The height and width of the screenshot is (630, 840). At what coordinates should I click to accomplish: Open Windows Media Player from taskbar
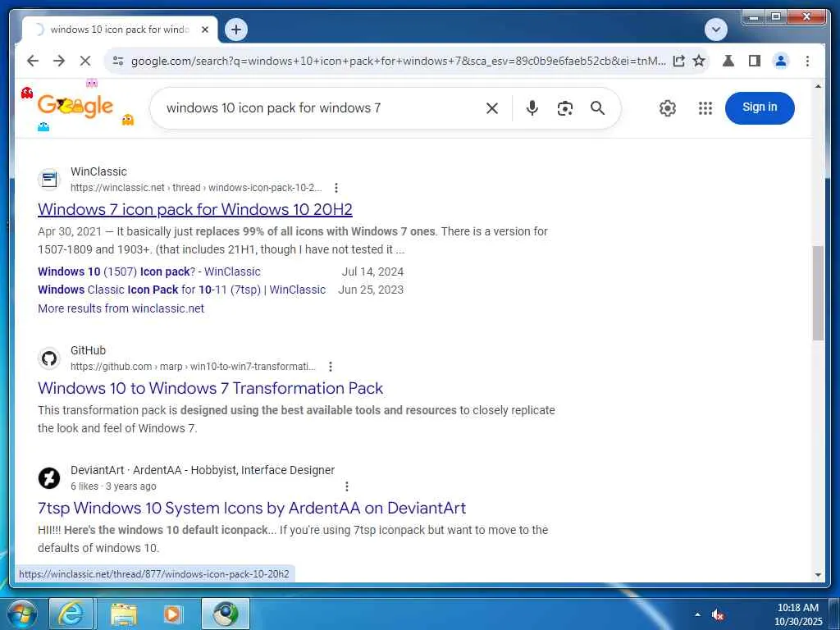coord(173,614)
